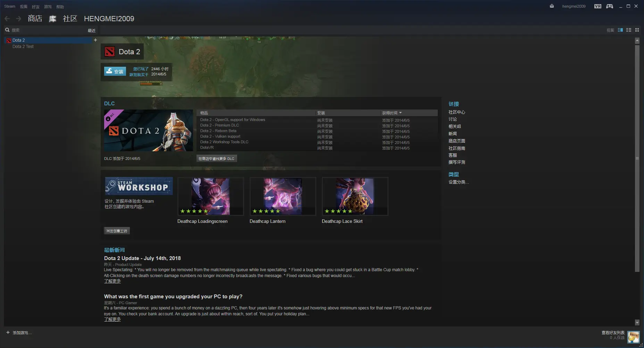This screenshot has height=348, width=644.
Task: Click the search magnifier icon
Action: (7, 30)
